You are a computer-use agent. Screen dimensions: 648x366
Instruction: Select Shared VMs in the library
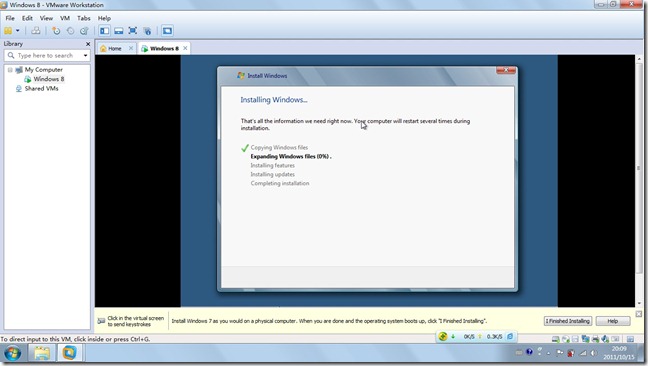pyautogui.click(x=41, y=88)
